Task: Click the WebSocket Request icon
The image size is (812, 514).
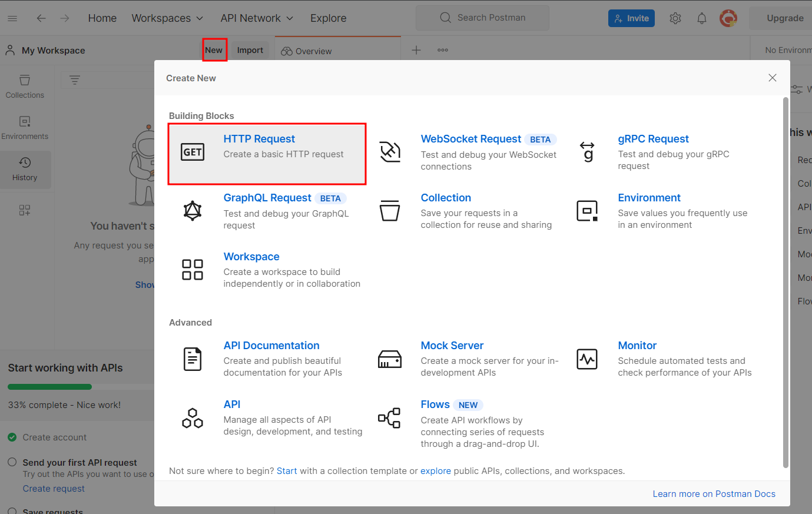Action: point(390,152)
